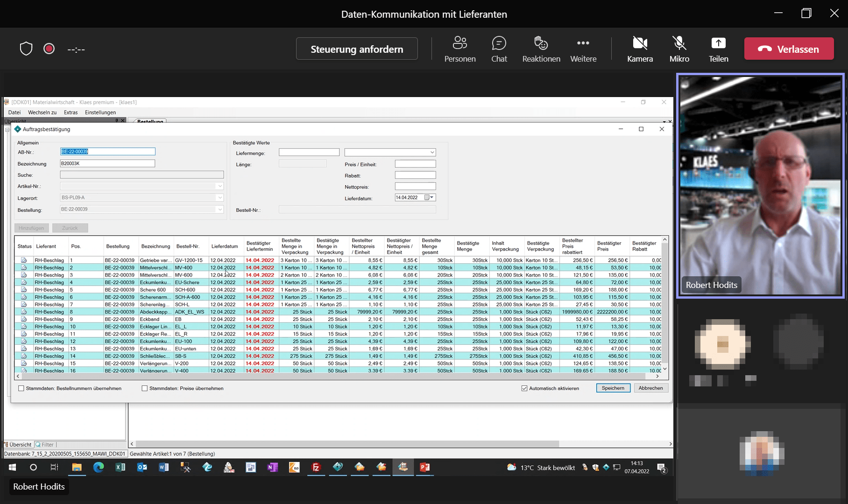Open File Explorer from taskbar
This screenshot has width=848, height=504.
tap(77, 467)
